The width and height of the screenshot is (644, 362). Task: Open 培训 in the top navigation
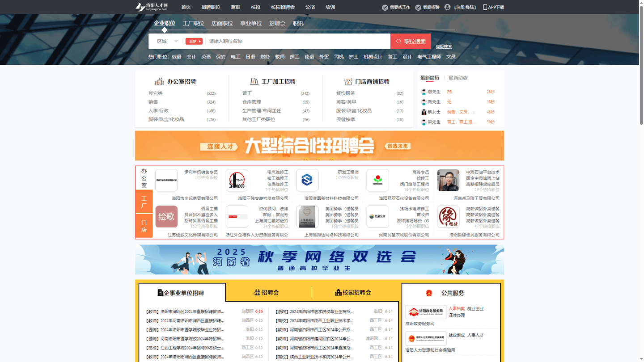click(330, 7)
